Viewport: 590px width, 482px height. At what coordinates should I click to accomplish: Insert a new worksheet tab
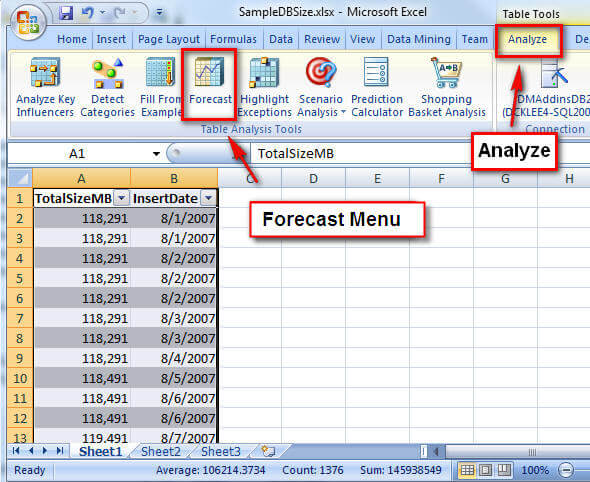(268, 451)
